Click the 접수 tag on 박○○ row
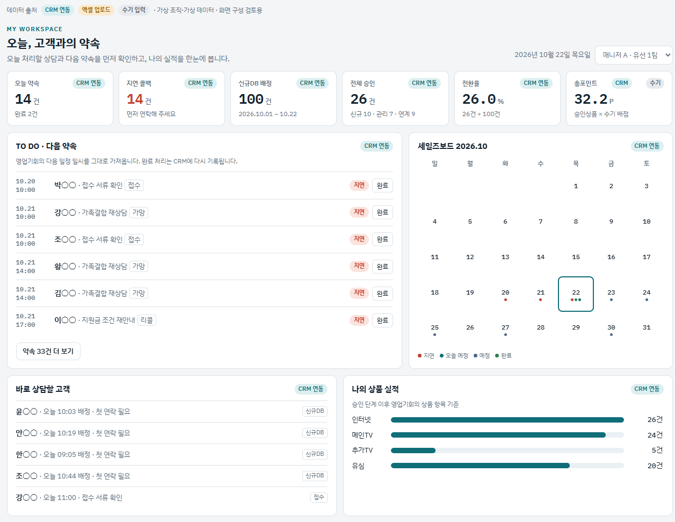The image size is (675, 522). (134, 185)
